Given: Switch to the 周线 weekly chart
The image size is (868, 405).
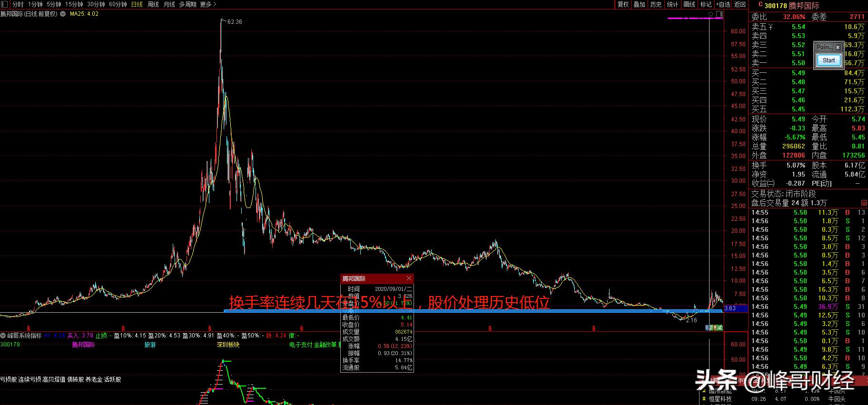Looking at the screenshot, I should [x=153, y=4].
